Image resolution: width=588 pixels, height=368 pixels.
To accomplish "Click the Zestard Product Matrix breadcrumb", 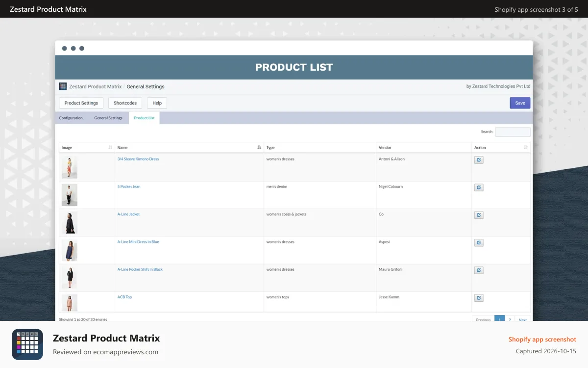I will pyautogui.click(x=95, y=86).
